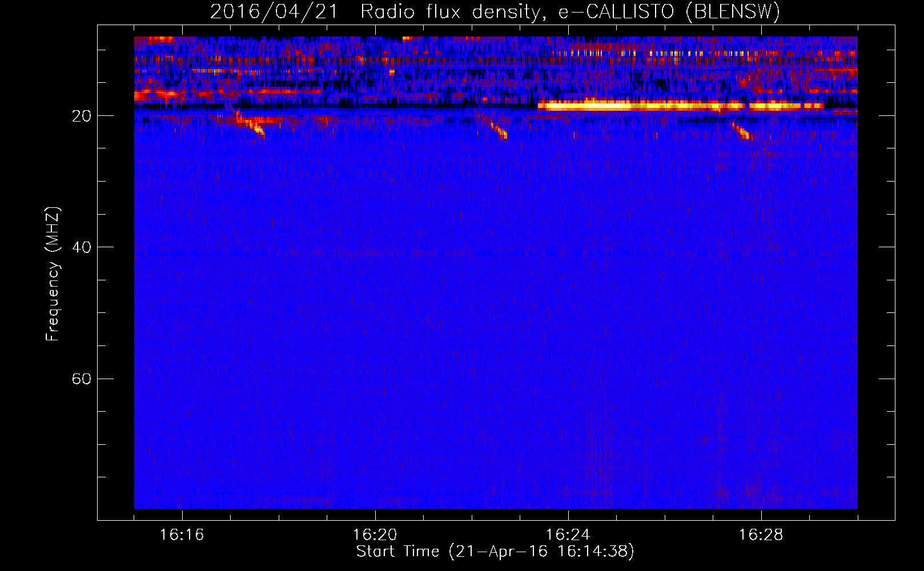
Task: Click the 16:24 time tick label
Action: pos(568,535)
